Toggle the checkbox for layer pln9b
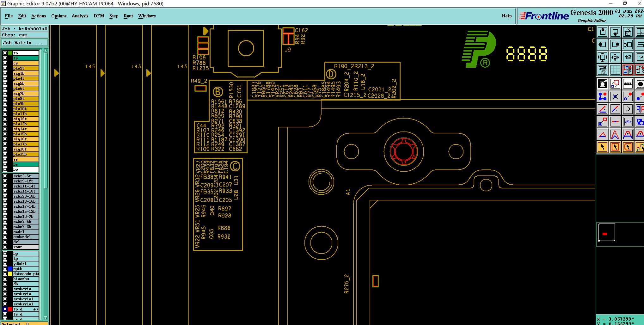 click(5, 104)
